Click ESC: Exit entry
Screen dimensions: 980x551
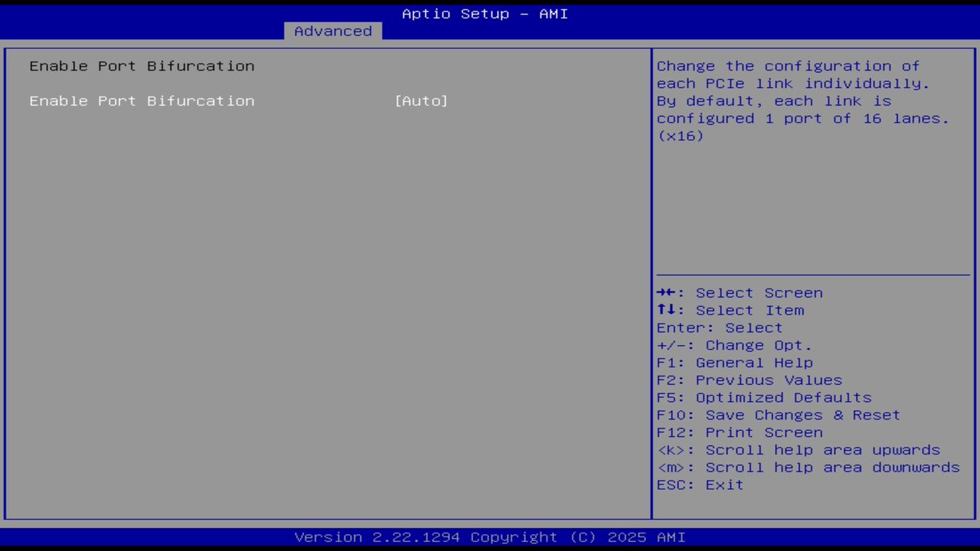[x=699, y=484]
